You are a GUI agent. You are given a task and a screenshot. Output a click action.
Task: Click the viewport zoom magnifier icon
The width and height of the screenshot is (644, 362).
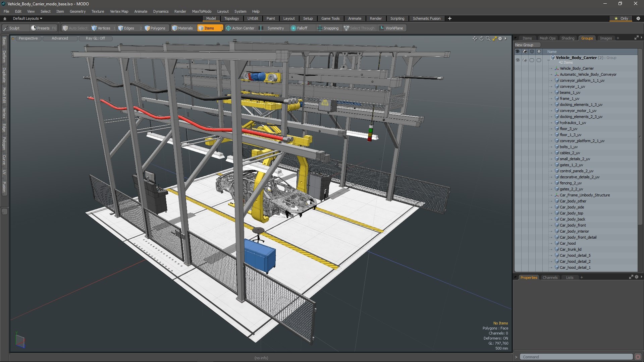[488, 39]
